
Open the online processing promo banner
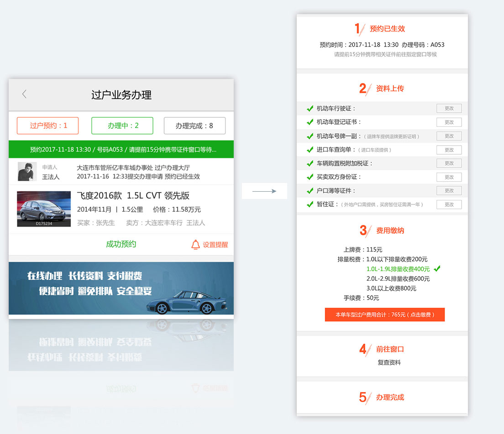click(x=121, y=288)
